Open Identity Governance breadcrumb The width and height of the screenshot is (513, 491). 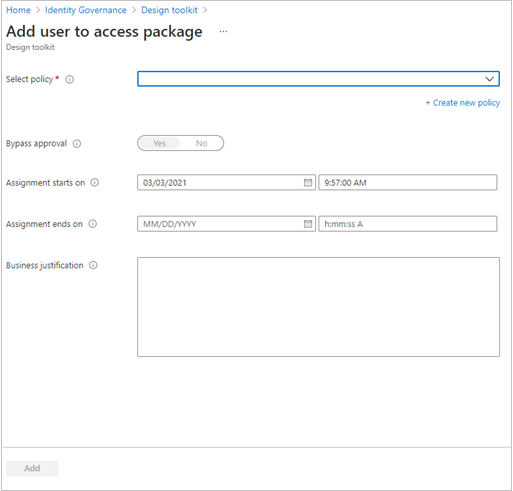click(86, 10)
